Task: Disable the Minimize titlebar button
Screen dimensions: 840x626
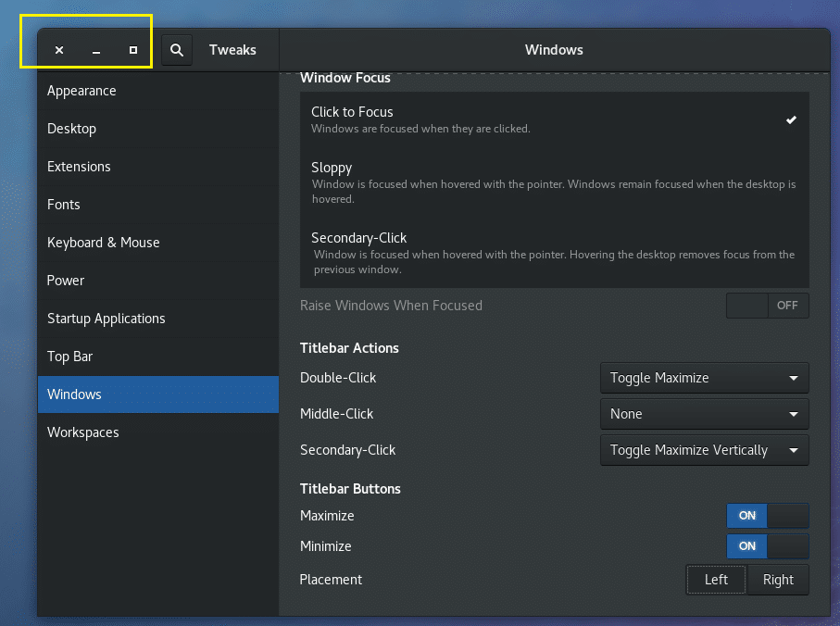Action: 767,546
